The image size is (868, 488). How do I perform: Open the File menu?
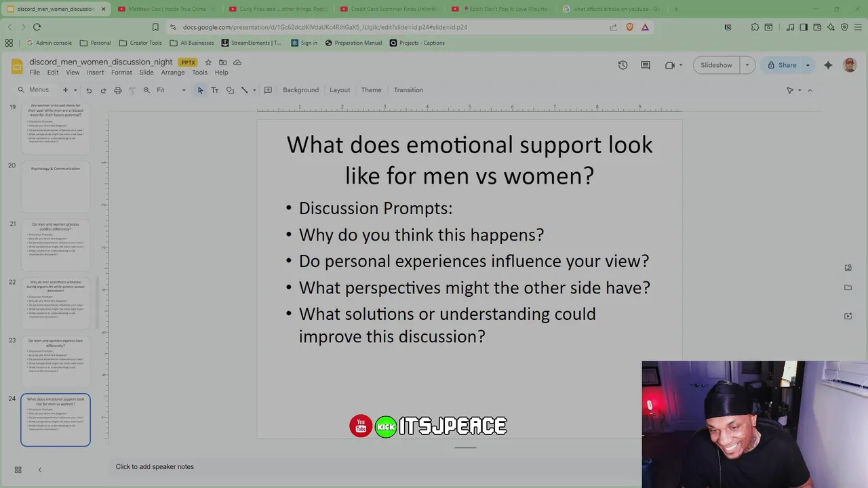35,73
